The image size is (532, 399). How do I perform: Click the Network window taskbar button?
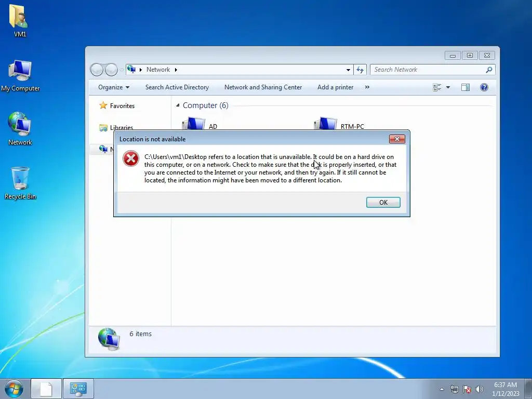(x=78, y=389)
